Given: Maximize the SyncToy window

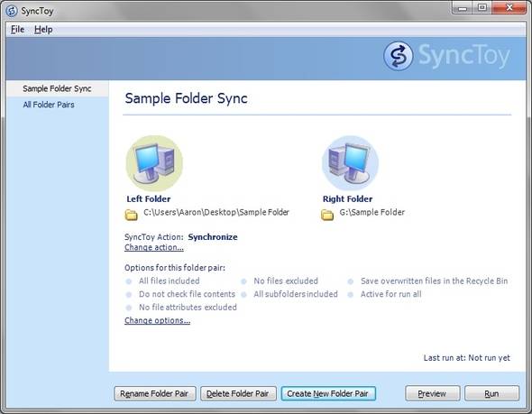Looking at the screenshot, I should [x=482, y=8].
